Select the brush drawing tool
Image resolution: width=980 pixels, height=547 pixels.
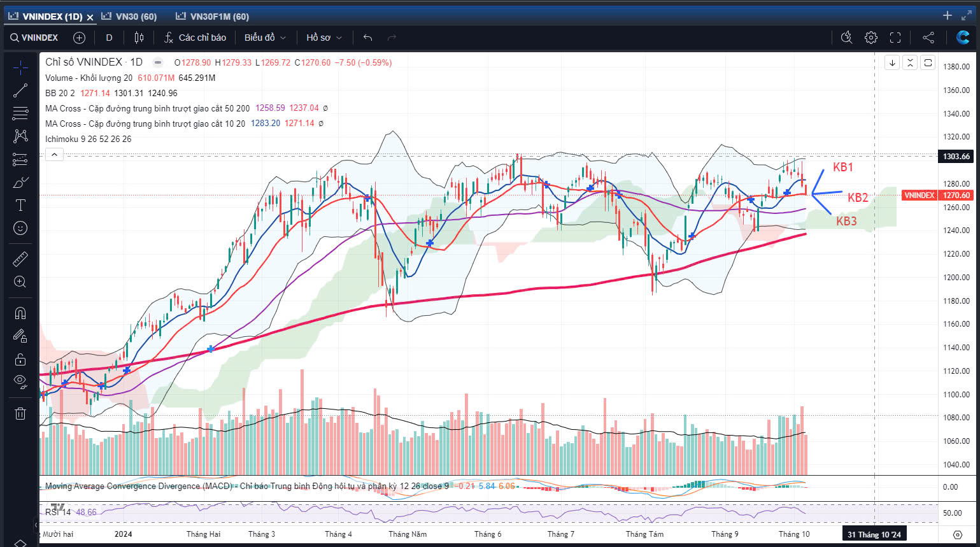pos(20,183)
